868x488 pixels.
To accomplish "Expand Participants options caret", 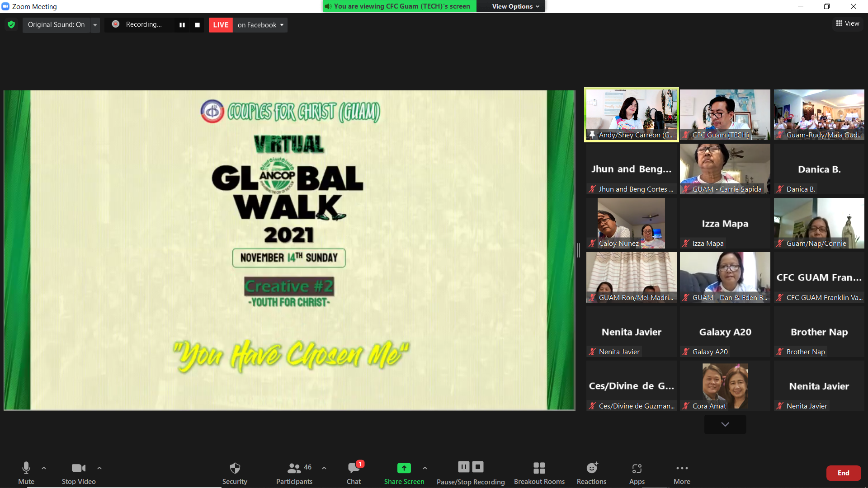I will coord(324,468).
